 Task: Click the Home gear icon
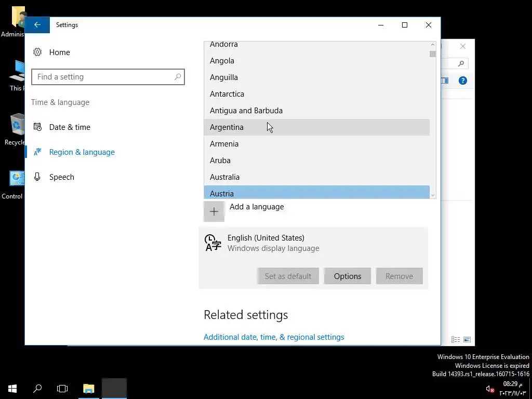tap(37, 52)
